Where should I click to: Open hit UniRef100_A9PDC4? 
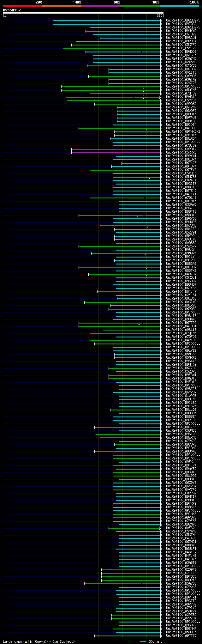181,41
